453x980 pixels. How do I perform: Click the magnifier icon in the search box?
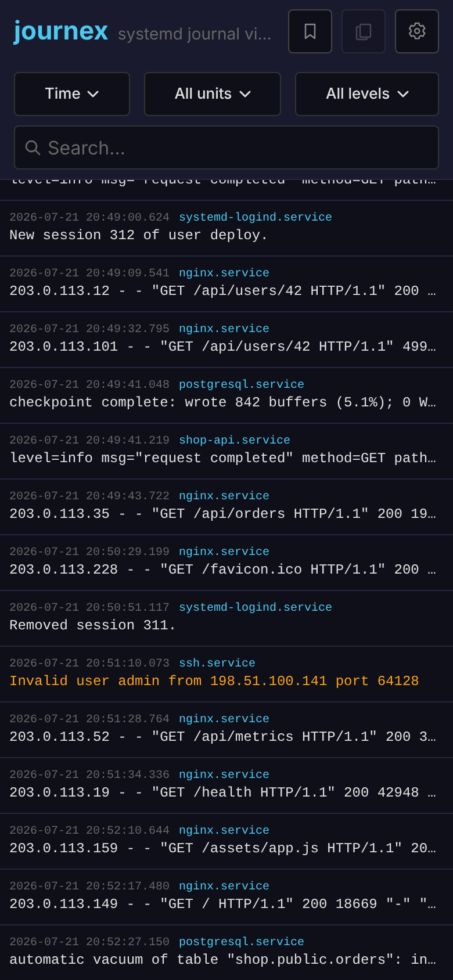33,148
